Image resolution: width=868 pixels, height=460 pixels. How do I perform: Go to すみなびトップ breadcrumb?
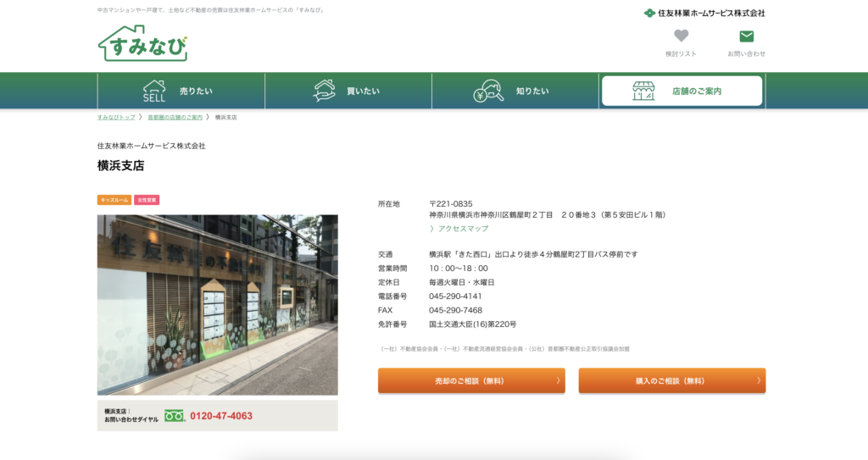[x=116, y=117]
